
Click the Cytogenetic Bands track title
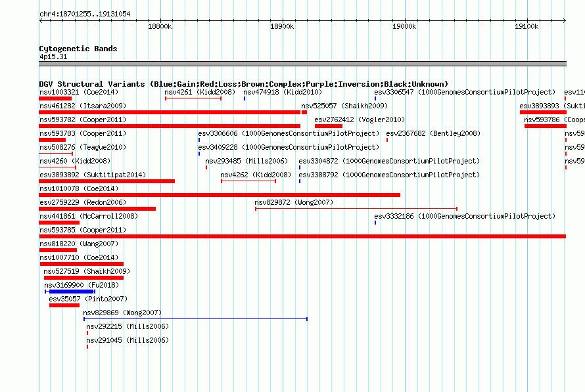tap(78, 49)
